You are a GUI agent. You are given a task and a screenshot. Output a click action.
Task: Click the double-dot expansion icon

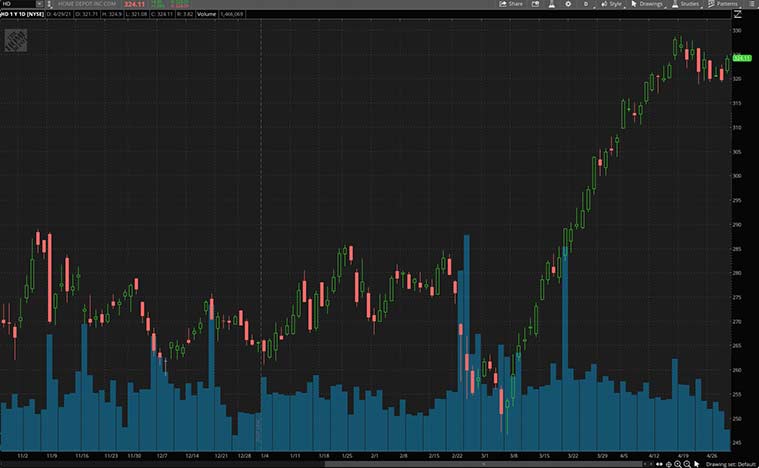click(x=659, y=464)
